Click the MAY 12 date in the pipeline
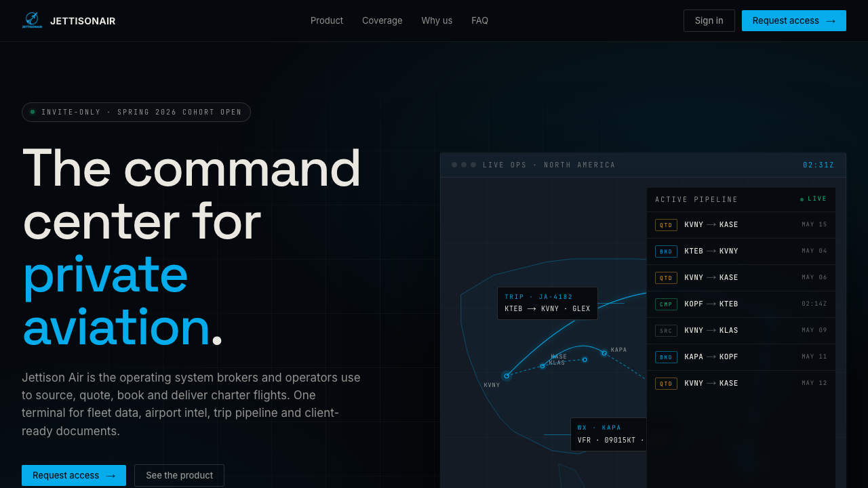The width and height of the screenshot is (868, 488). pos(814,384)
